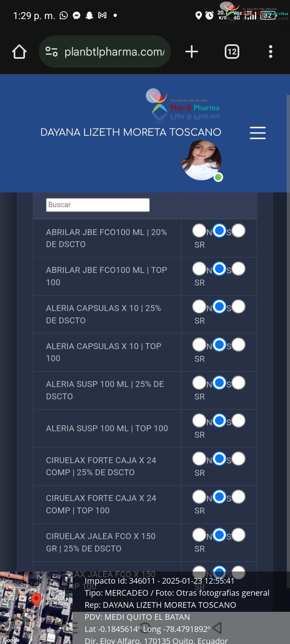Select N radio for ABRILAR JBE 20% DE DSCTO
The image size is (290, 644).
199,231
